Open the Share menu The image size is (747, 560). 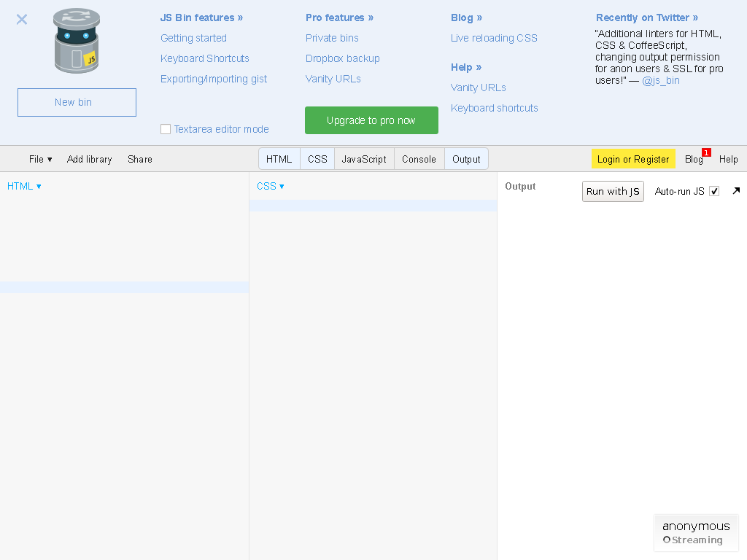tap(140, 159)
